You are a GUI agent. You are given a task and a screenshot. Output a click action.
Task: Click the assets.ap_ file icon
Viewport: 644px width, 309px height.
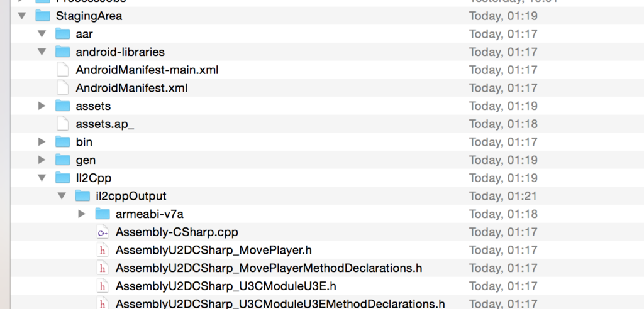coord(62,124)
